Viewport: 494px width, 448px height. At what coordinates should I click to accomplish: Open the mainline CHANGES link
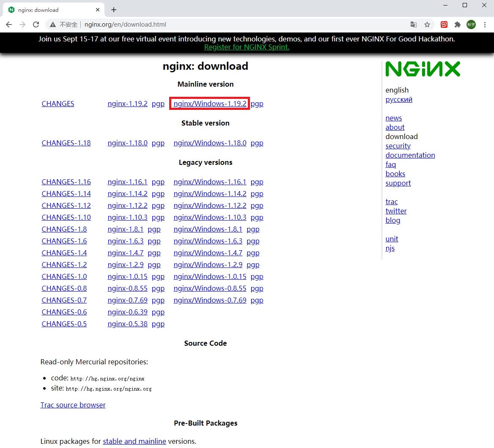point(58,104)
